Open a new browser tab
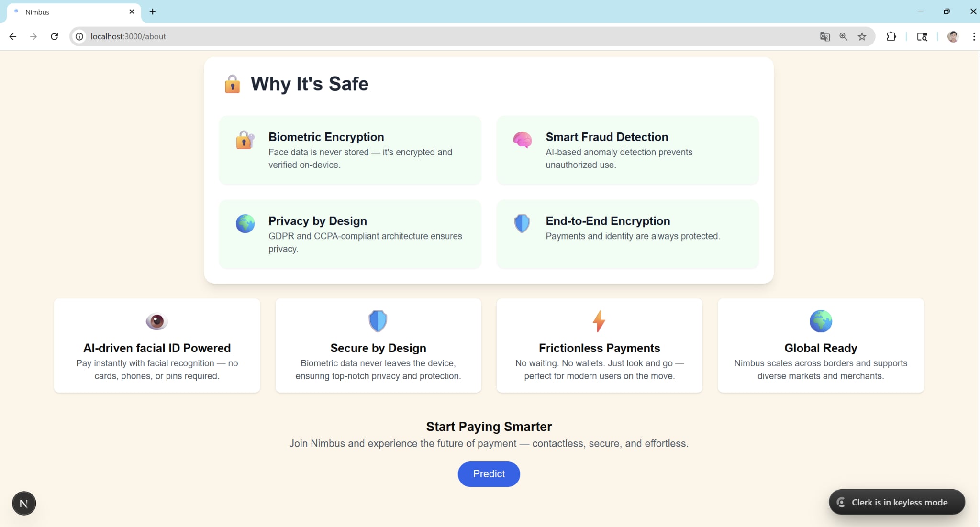The height and width of the screenshot is (527, 980). click(152, 11)
